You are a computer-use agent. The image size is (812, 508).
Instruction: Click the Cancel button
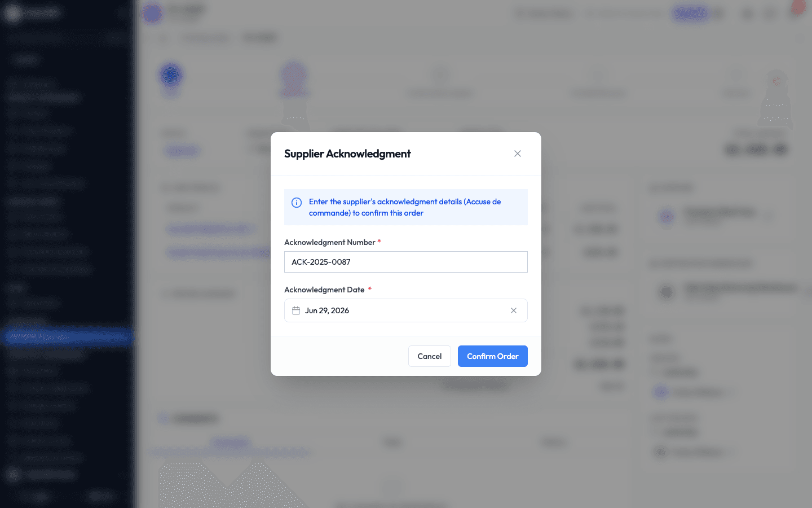coord(430,356)
